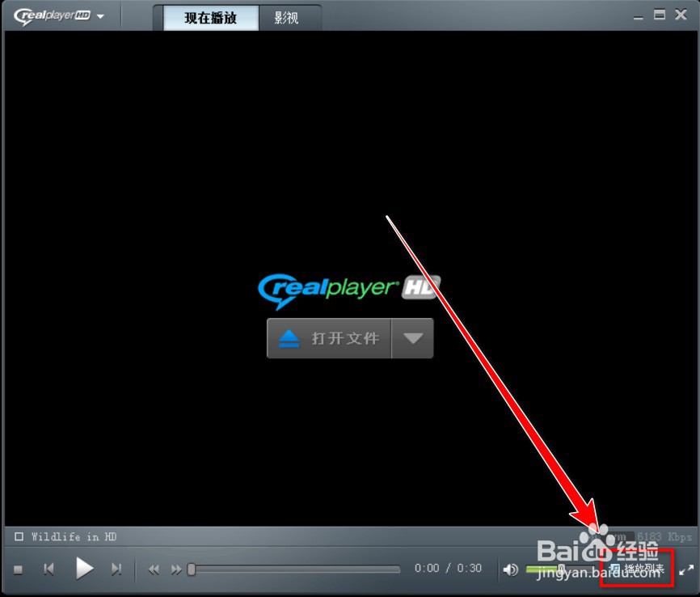Click the RealPlayer HD logo in title bar

(52, 16)
